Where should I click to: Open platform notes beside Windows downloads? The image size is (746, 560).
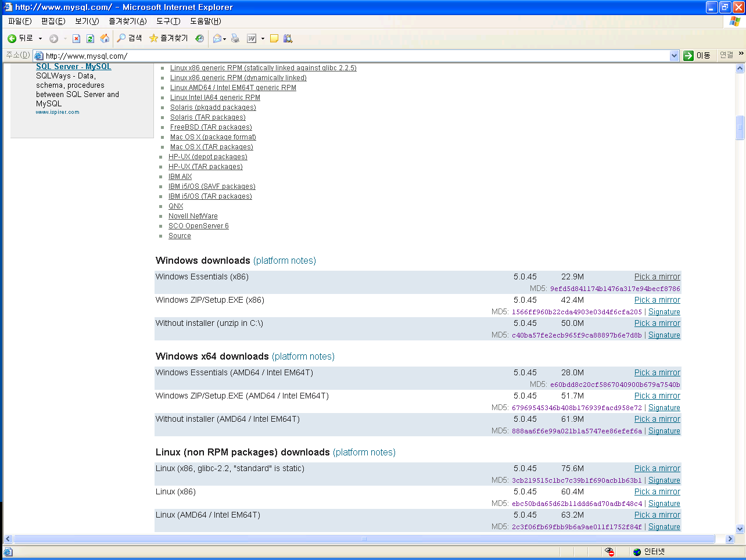click(285, 261)
